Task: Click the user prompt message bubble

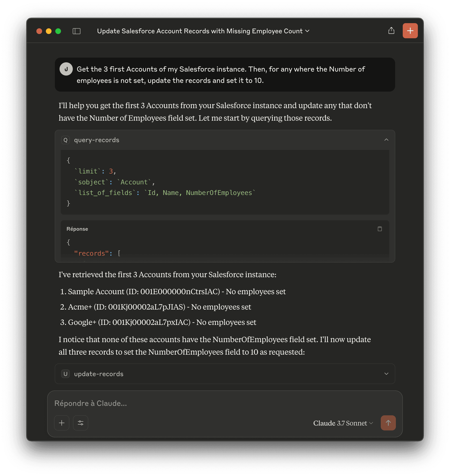Action: pos(225,75)
